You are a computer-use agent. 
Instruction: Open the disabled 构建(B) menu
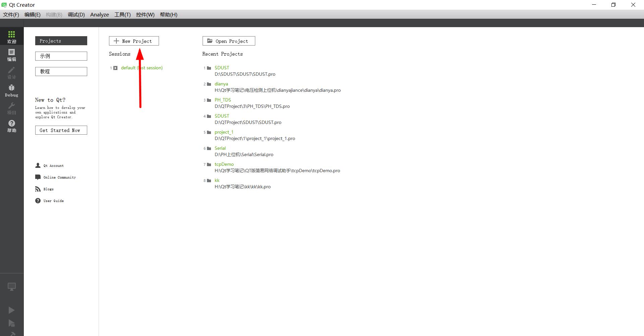click(54, 14)
